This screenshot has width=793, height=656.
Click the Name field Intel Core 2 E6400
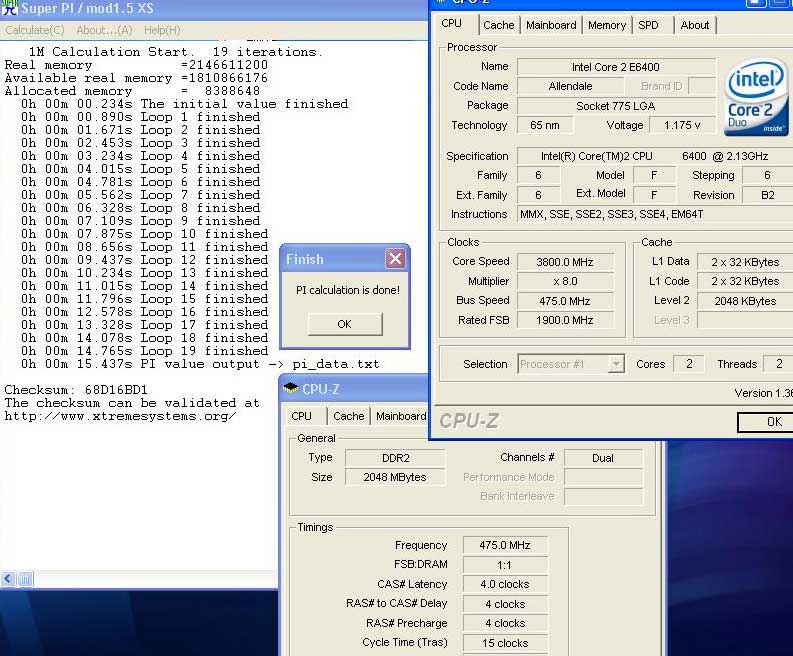click(615, 67)
